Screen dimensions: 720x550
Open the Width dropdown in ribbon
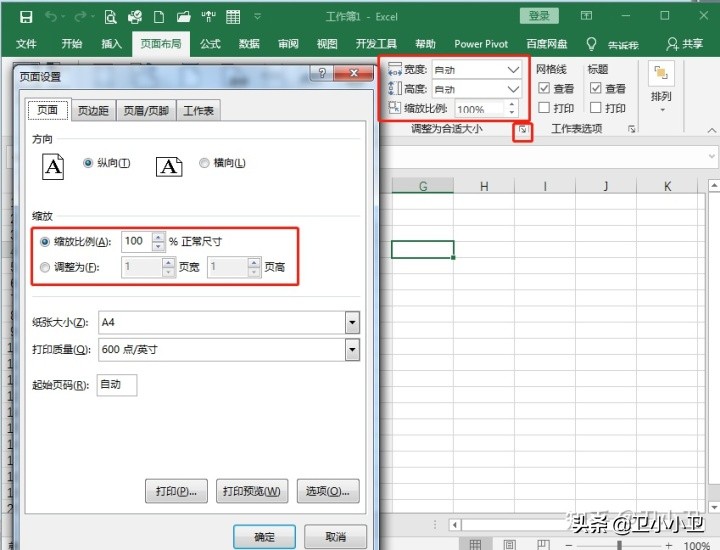click(x=513, y=70)
